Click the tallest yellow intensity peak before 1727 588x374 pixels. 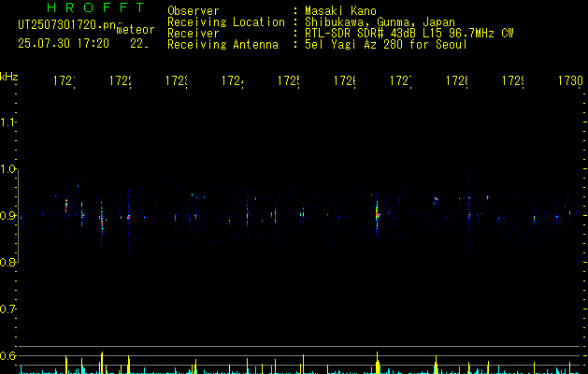tap(378, 363)
